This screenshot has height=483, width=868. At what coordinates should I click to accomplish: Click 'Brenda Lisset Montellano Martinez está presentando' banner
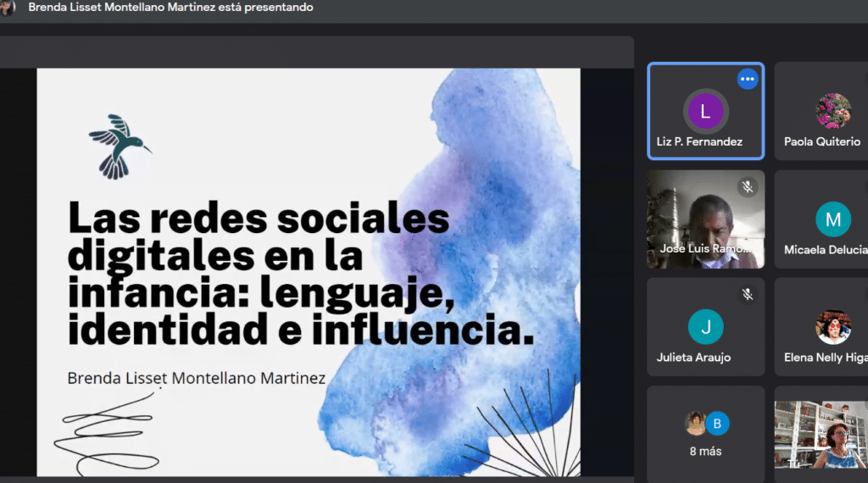tap(170, 8)
